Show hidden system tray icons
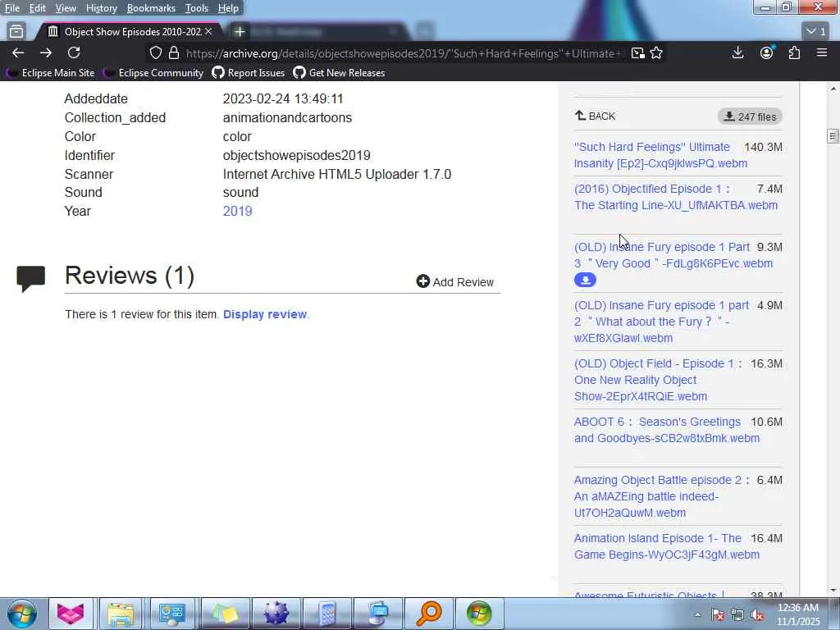The height and width of the screenshot is (630, 840). tap(697, 614)
